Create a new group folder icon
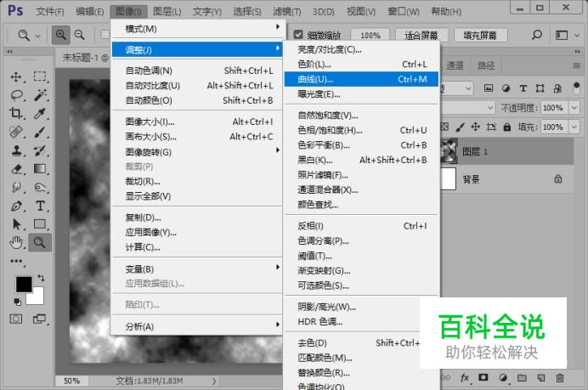 click(x=522, y=377)
